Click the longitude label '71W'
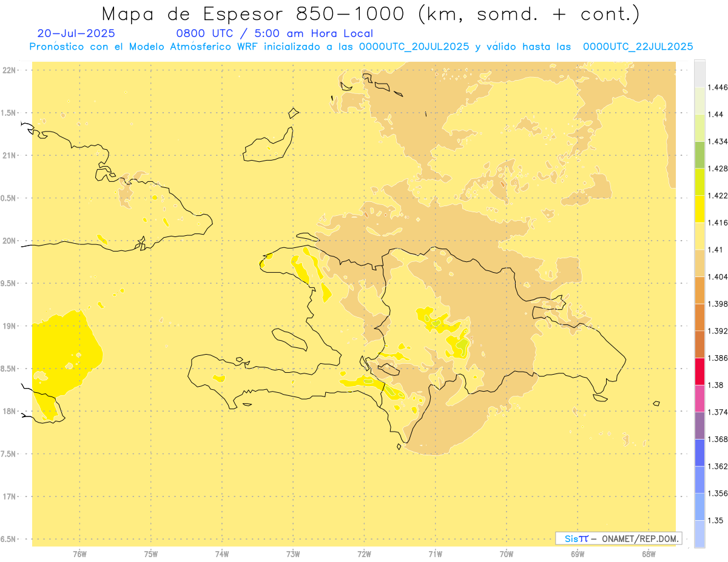Screen dimensions: 728x562 click(435, 554)
